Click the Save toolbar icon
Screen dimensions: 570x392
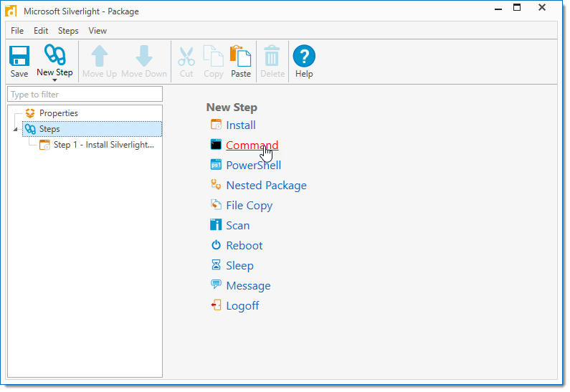(x=19, y=57)
